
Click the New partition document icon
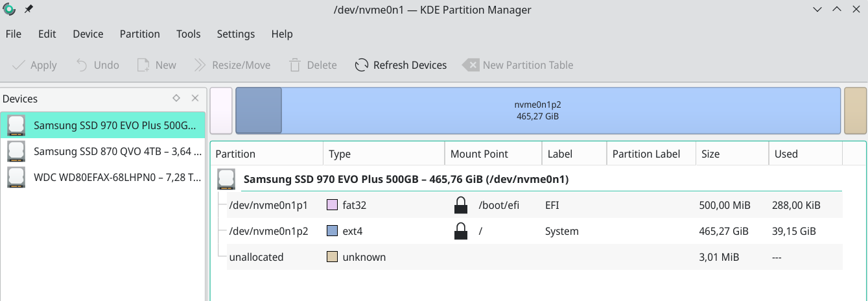(143, 65)
